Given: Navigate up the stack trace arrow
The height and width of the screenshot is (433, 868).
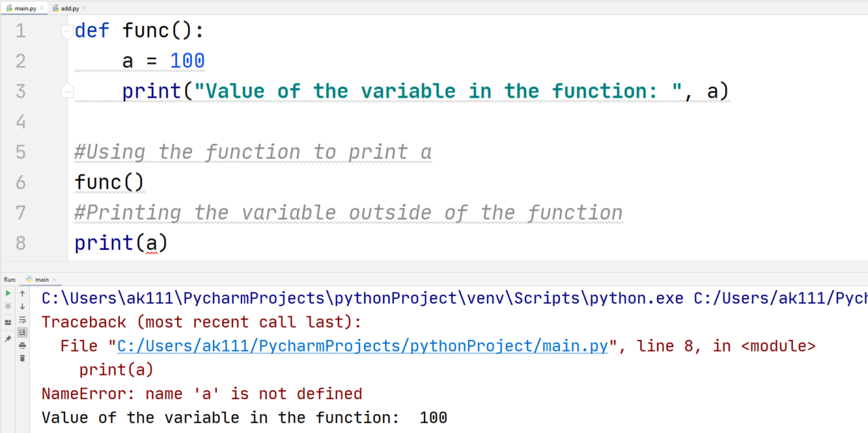Looking at the screenshot, I should [x=22, y=293].
